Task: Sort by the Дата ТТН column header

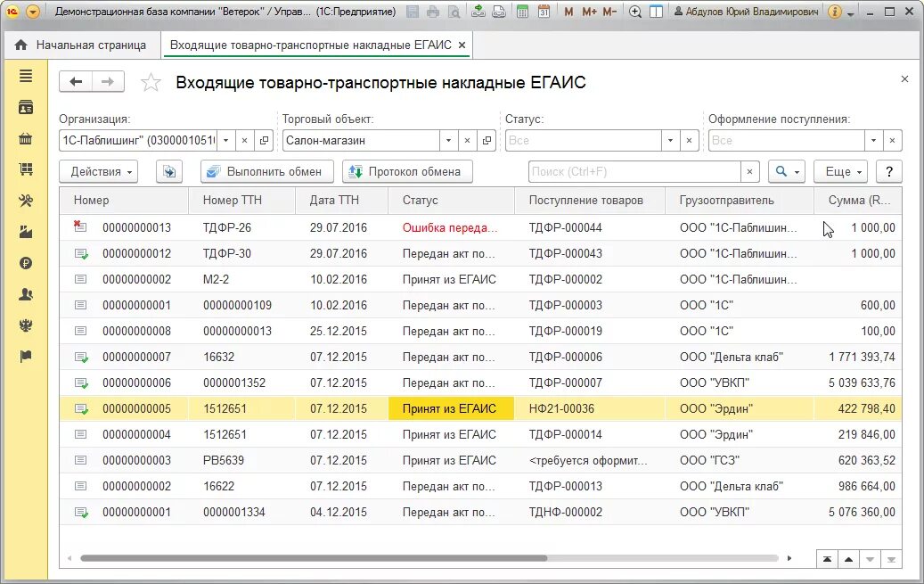Action: point(341,200)
